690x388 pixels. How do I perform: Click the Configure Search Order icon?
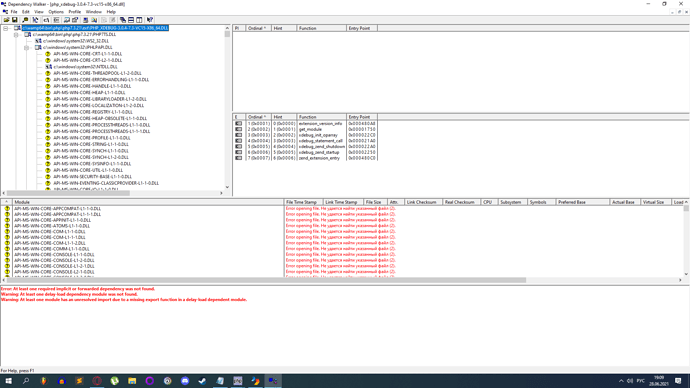pos(94,20)
